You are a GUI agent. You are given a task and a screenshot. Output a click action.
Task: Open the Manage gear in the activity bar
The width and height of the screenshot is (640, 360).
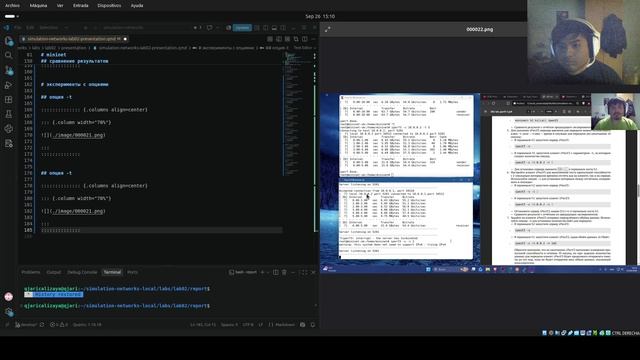point(9,312)
